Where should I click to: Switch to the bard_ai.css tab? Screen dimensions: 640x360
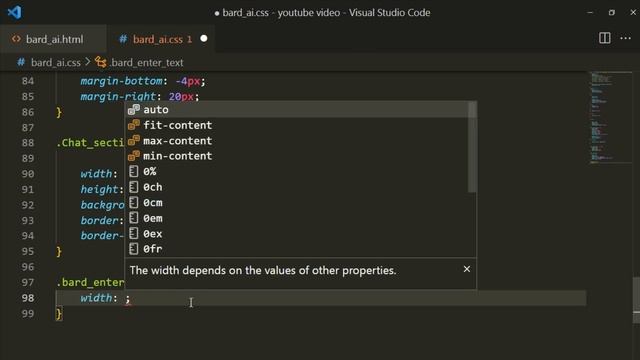pyautogui.click(x=161, y=39)
